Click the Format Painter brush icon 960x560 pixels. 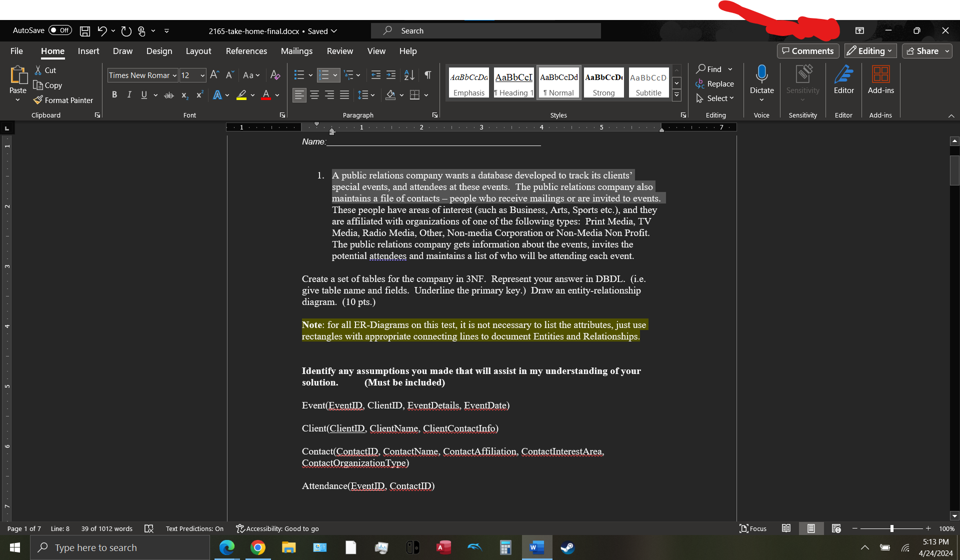tap(38, 100)
